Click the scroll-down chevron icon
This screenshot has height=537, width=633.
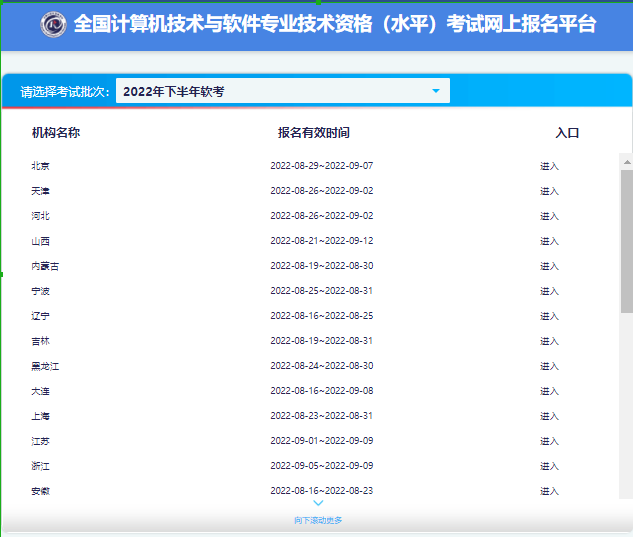pos(318,503)
